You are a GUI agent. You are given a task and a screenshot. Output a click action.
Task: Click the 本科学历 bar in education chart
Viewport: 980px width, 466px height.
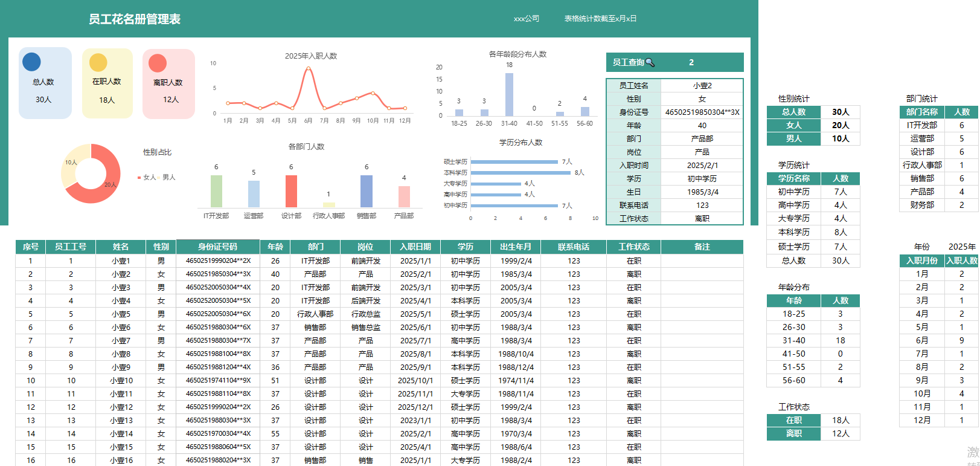pyautogui.click(x=520, y=173)
